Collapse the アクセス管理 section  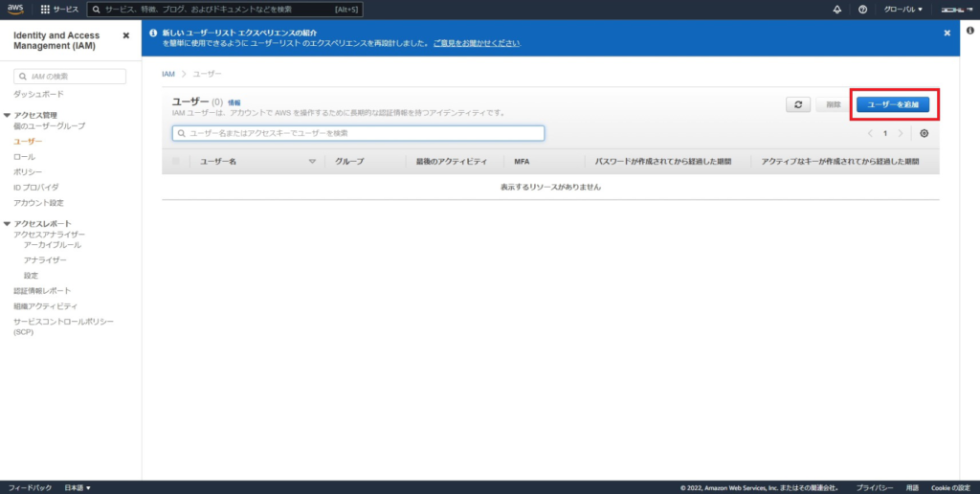pyautogui.click(x=8, y=115)
